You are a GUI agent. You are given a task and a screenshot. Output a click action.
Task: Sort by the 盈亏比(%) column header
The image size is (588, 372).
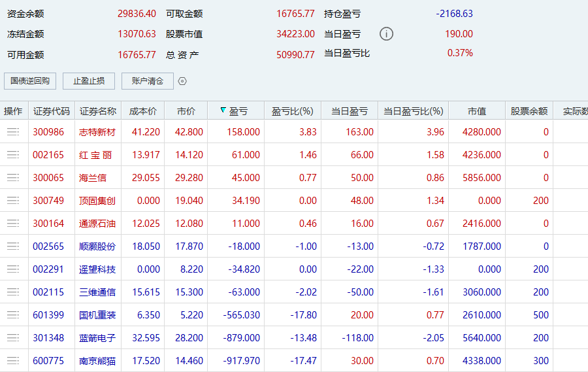[x=292, y=111]
